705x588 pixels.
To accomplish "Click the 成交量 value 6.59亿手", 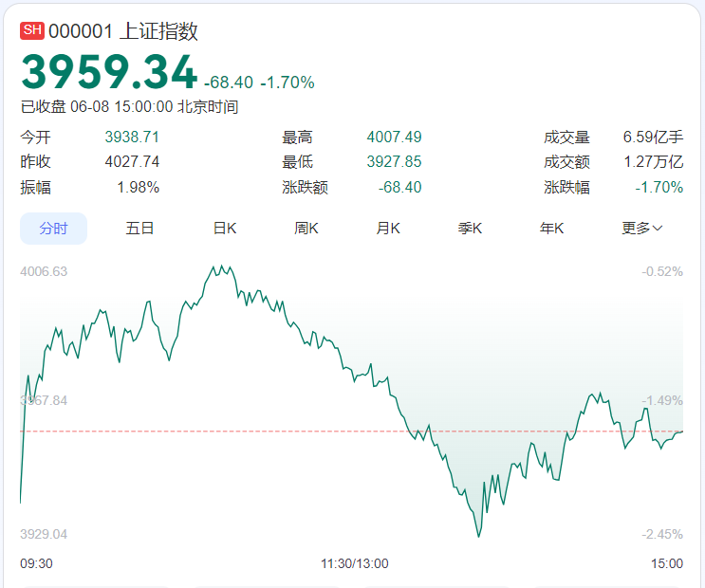I will (x=654, y=137).
